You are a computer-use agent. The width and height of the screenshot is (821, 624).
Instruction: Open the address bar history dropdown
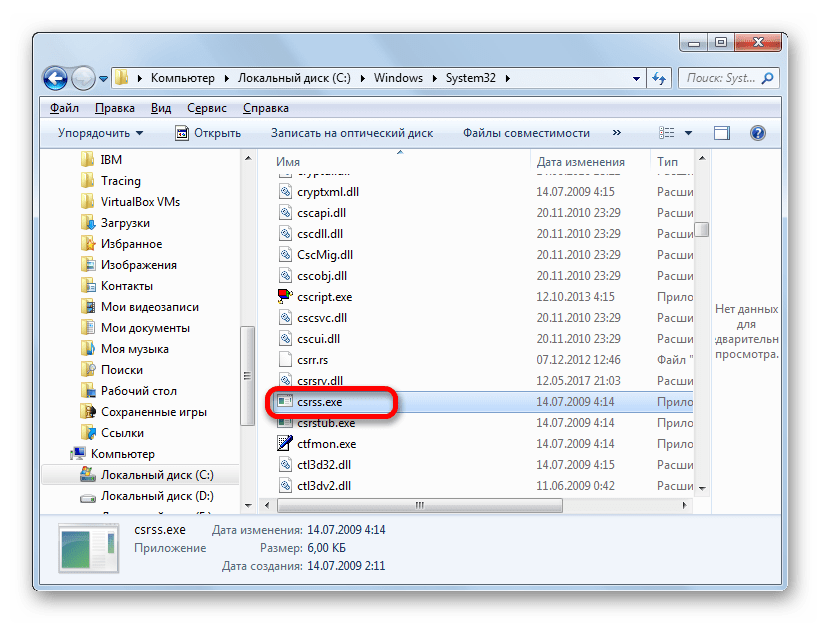(x=636, y=79)
